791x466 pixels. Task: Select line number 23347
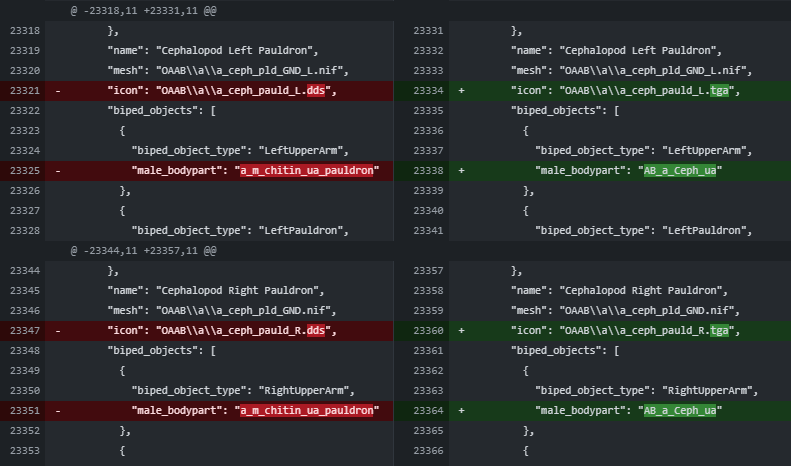pos(25,331)
